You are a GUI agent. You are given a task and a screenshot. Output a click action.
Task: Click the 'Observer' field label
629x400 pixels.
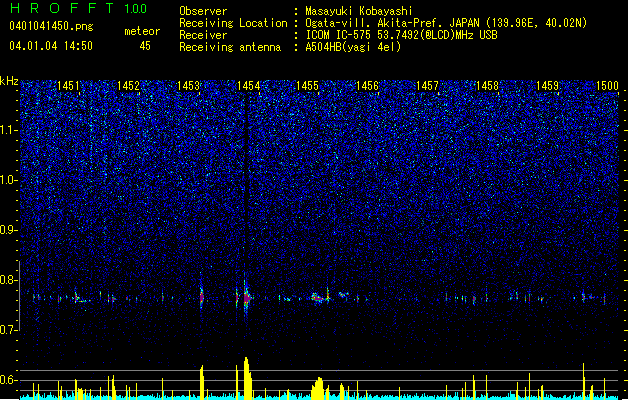tap(203, 11)
